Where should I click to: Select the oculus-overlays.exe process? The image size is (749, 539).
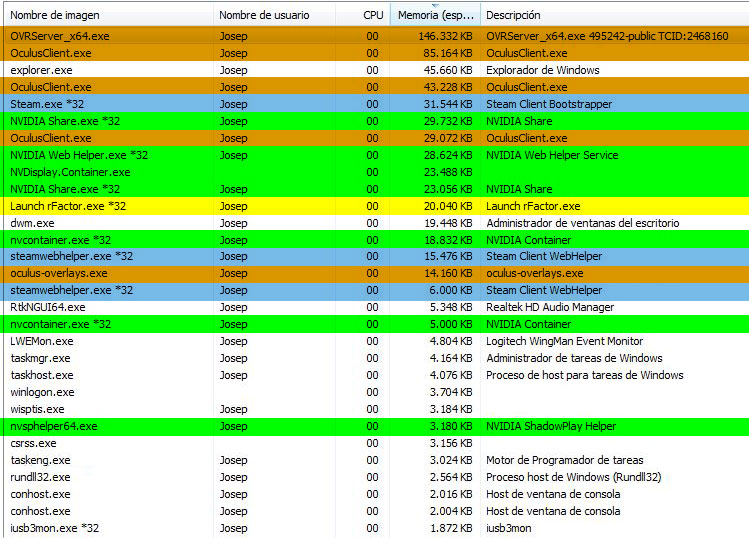point(376,273)
